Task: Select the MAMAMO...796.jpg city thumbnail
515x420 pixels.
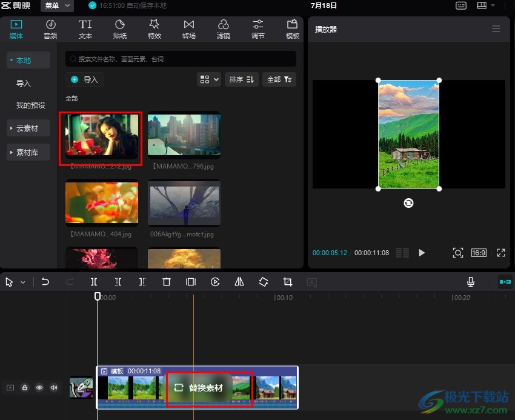Action: 184,135
